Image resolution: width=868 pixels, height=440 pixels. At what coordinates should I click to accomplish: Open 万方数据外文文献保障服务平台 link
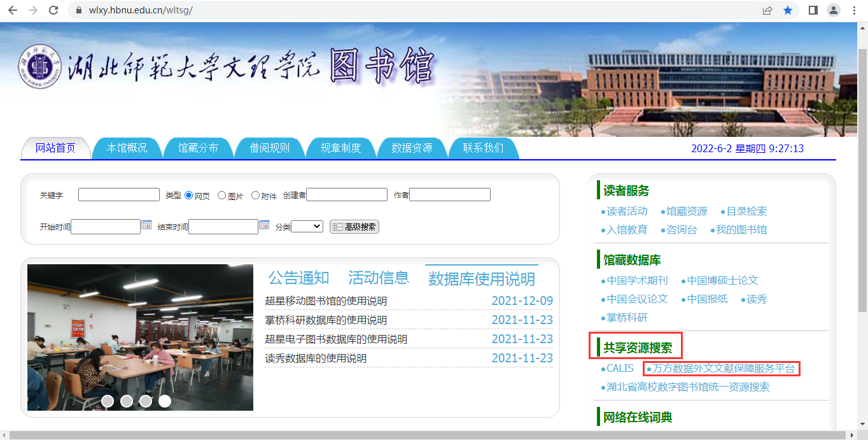pyautogui.click(x=724, y=368)
